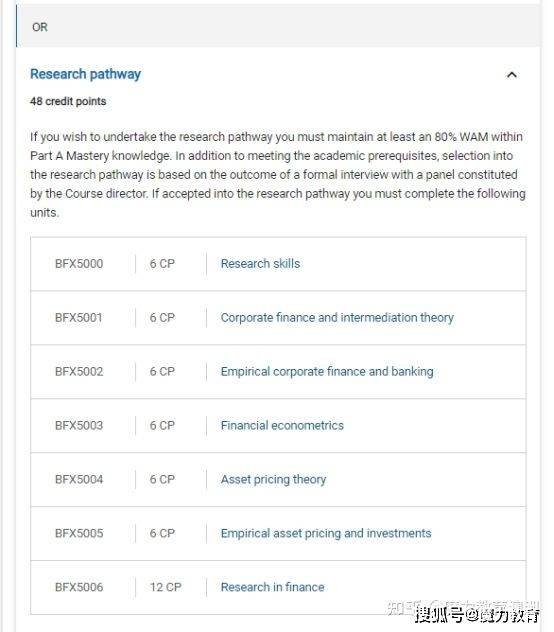Image resolution: width=554 pixels, height=632 pixels.
Task: Select the BFX5002 unit code
Action: 79,372
